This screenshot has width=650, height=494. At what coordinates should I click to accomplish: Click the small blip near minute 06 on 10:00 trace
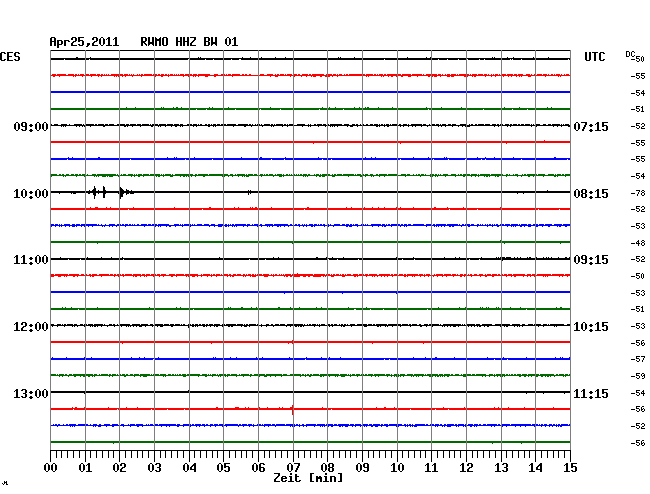pos(249,192)
